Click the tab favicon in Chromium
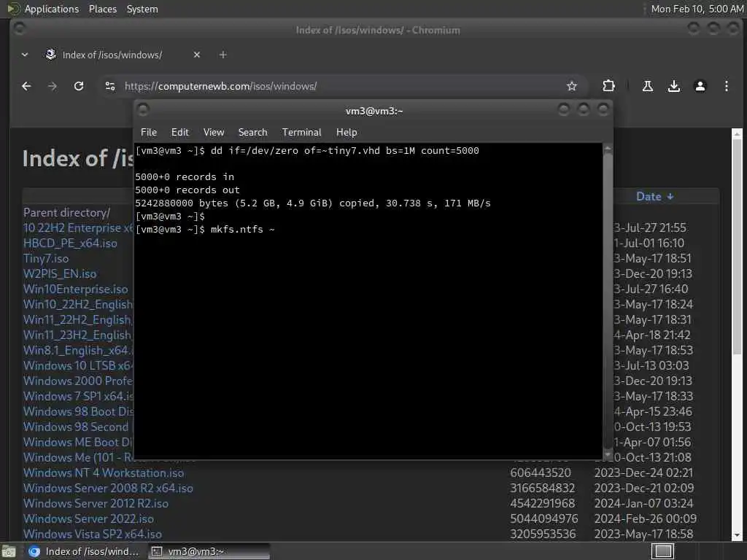The width and height of the screenshot is (747, 560). click(x=50, y=54)
